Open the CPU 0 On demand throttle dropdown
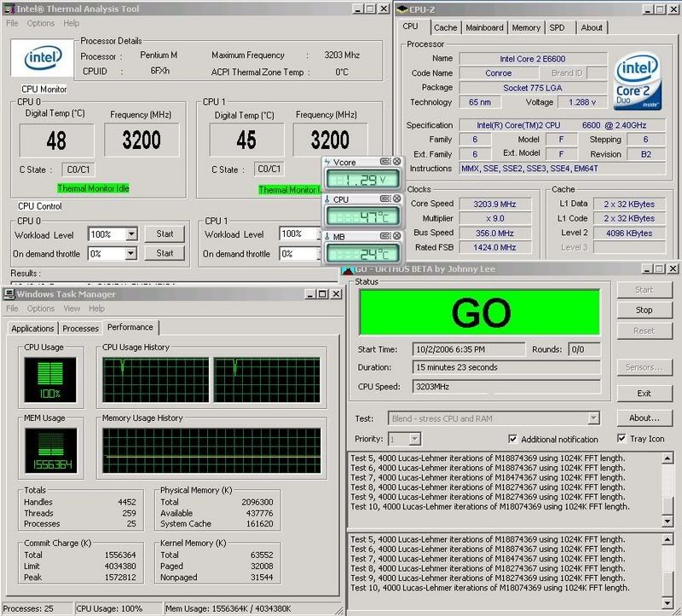682x616 pixels. [x=130, y=253]
